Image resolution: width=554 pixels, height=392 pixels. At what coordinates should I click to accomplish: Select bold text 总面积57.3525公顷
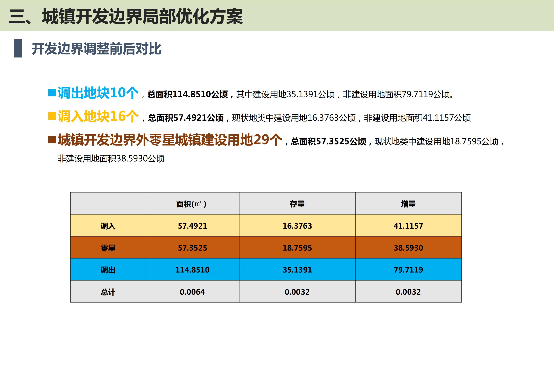(329, 141)
